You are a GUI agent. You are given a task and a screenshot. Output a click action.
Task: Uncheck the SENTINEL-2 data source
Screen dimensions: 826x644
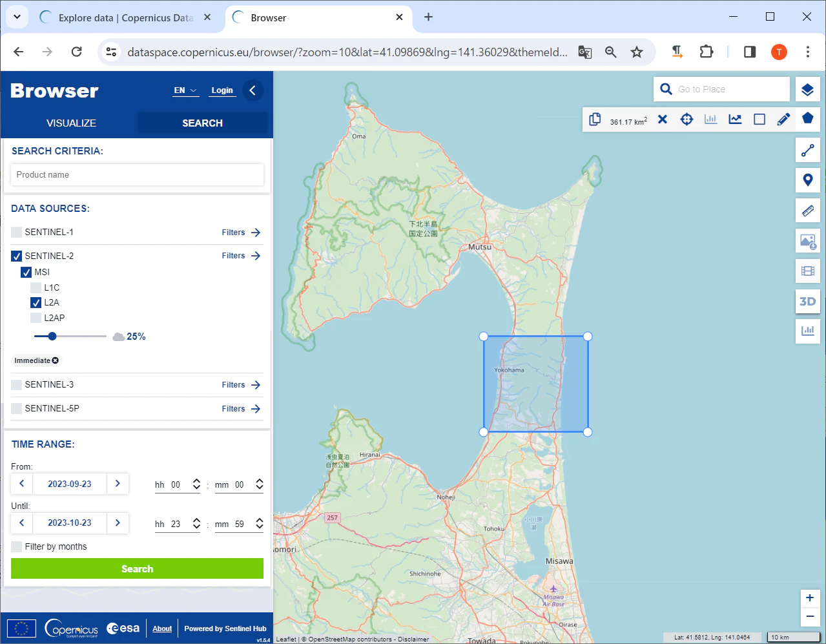(x=17, y=256)
